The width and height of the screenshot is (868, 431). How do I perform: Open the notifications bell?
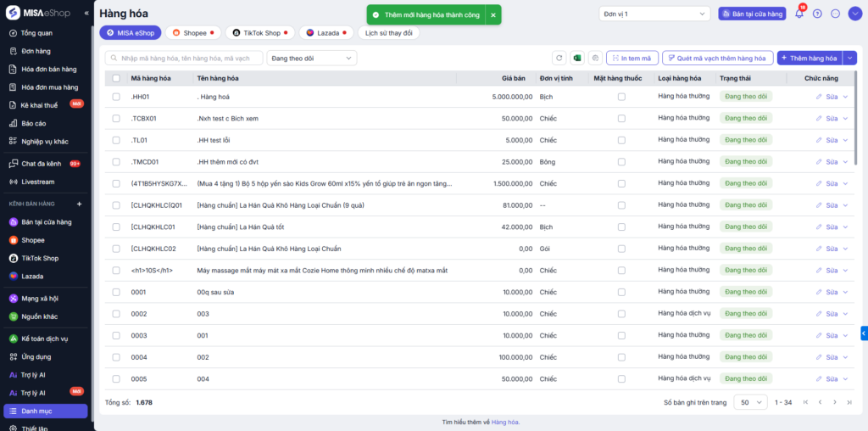(798, 14)
